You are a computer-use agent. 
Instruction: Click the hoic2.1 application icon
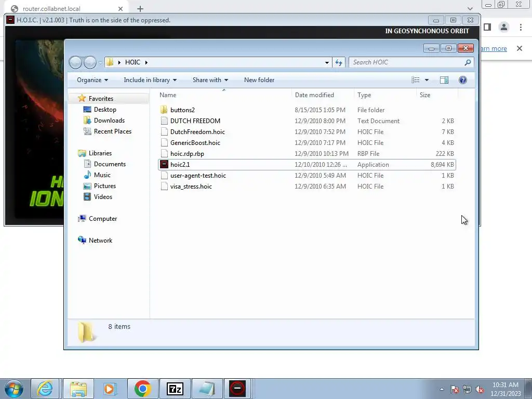tap(164, 165)
